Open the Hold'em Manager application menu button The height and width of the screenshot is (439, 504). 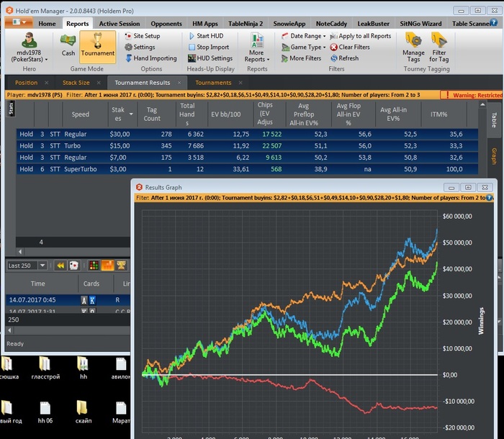coord(19,22)
